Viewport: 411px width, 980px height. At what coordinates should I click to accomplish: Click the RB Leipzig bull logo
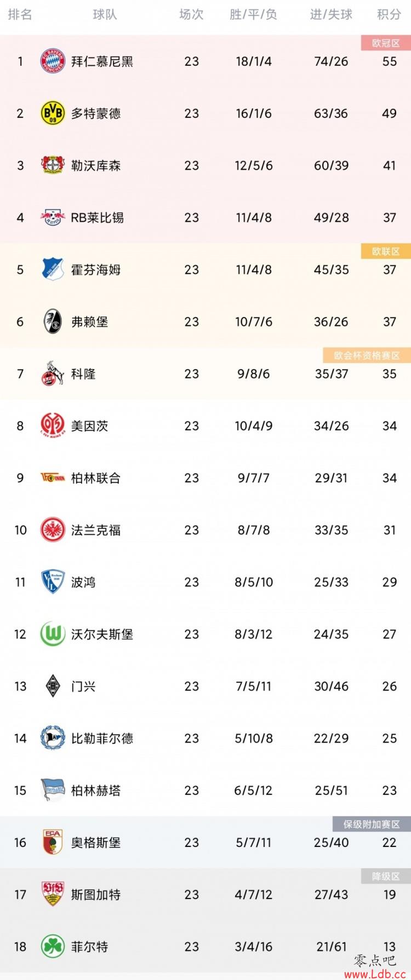click(x=53, y=217)
